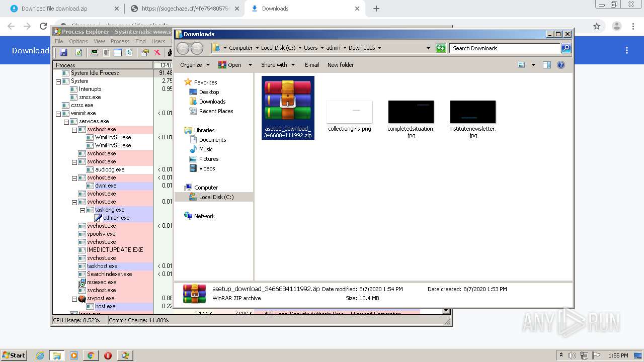Screen dimensions: 644x362
Task: Collapse the srvpost.exe tree node
Action: point(74,298)
